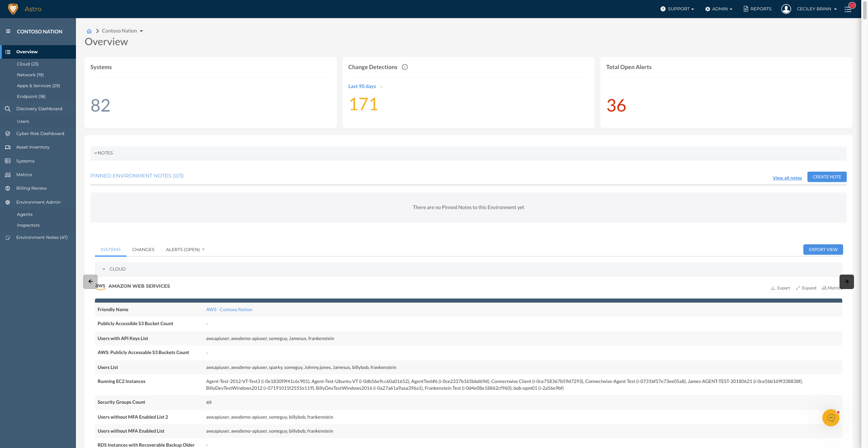
Task: Click the Create Note button
Action: point(827,177)
